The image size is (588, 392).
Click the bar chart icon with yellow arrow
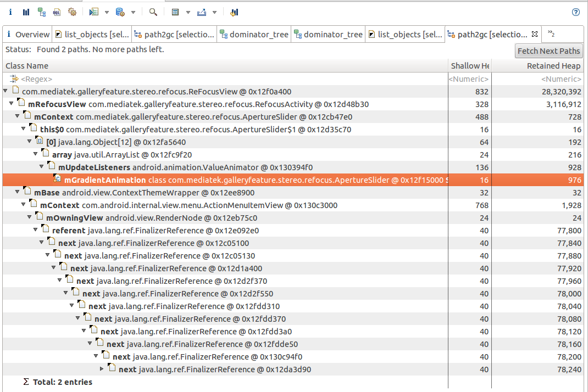pyautogui.click(x=234, y=12)
